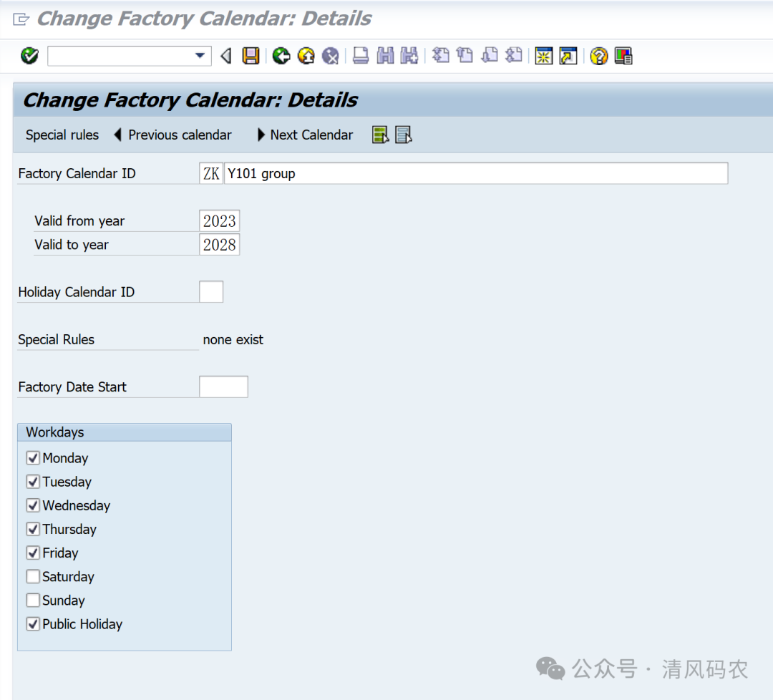
Task: Click the Factory Date Start field
Action: click(x=223, y=387)
